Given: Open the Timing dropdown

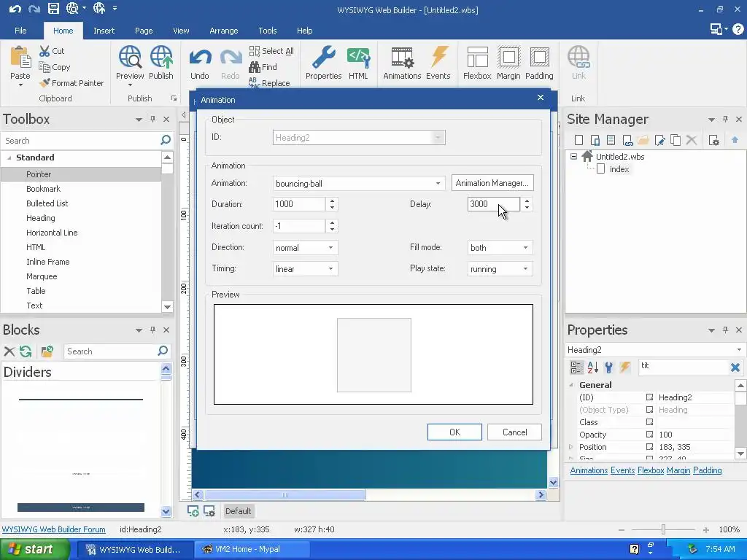Looking at the screenshot, I should [x=330, y=268].
